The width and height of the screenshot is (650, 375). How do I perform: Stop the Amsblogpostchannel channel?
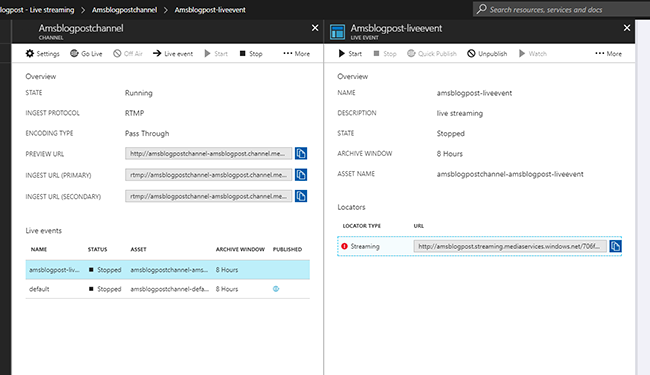pyautogui.click(x=251, y=53)
